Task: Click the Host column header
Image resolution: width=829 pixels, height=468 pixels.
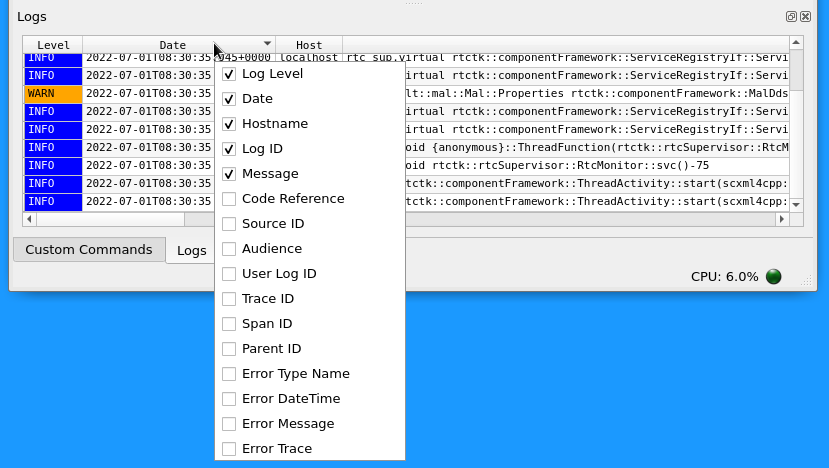Action: pos(309,45)
